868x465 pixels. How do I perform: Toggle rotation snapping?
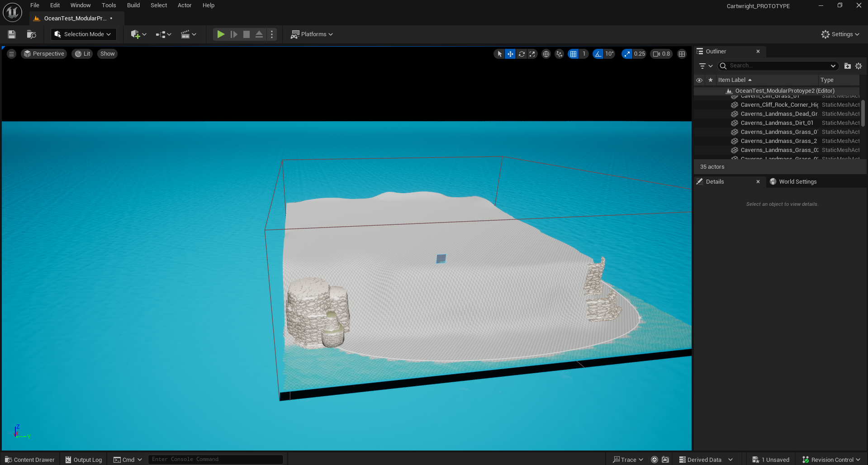tap(598, 54)
